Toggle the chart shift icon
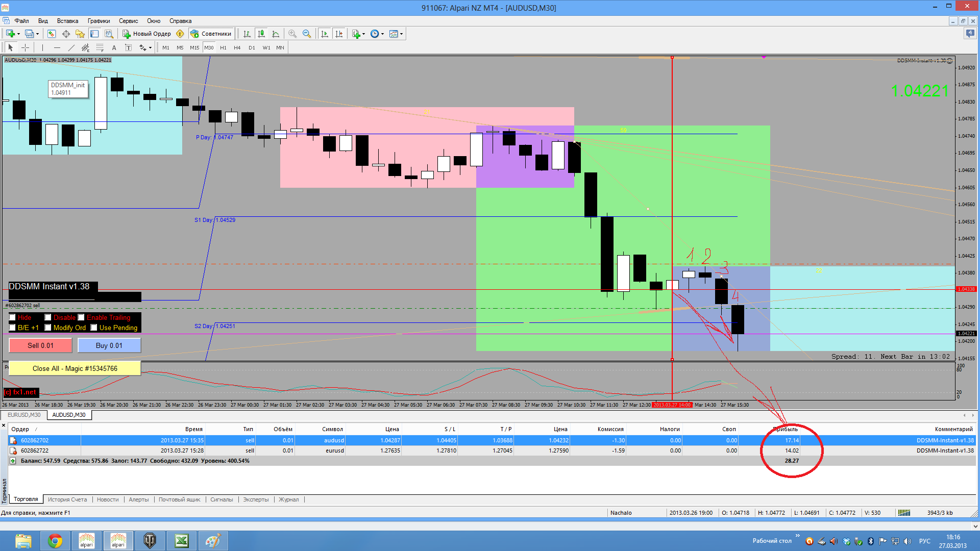The image size is (980, 551). click(x=339, y=34)
